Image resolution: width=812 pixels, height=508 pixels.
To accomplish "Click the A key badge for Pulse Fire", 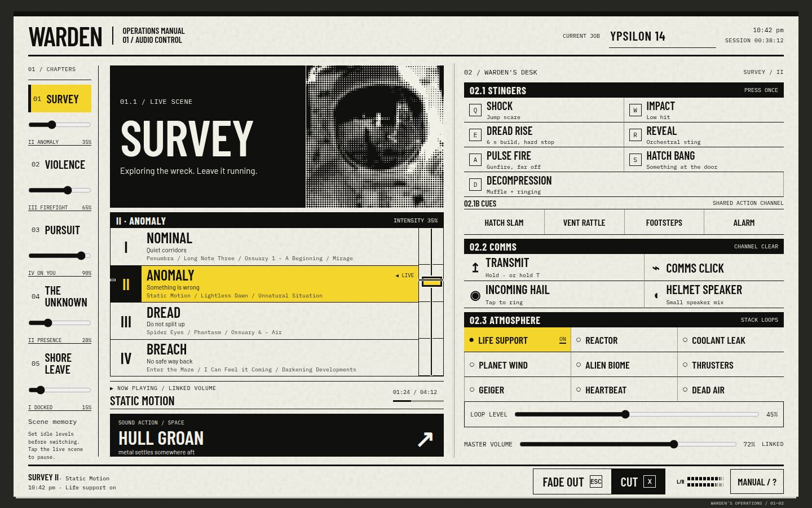I will coord(475,160).
